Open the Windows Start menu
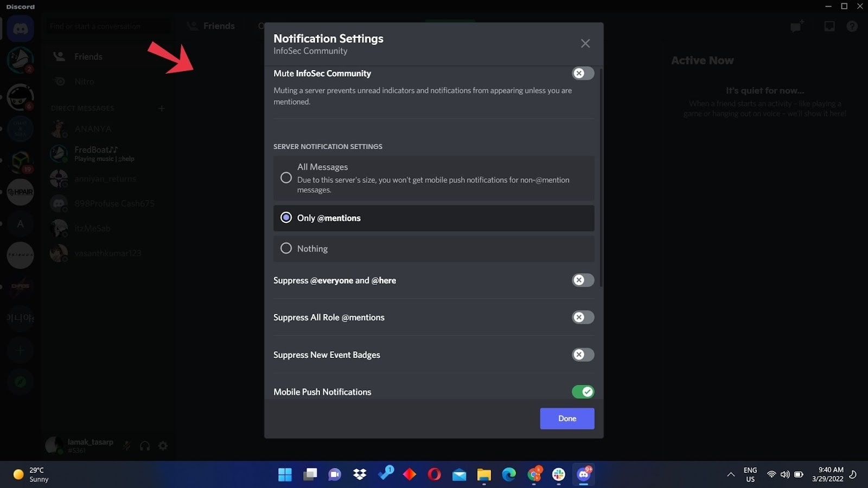Viewport: 868px width, 488px height. pos(285,474)
